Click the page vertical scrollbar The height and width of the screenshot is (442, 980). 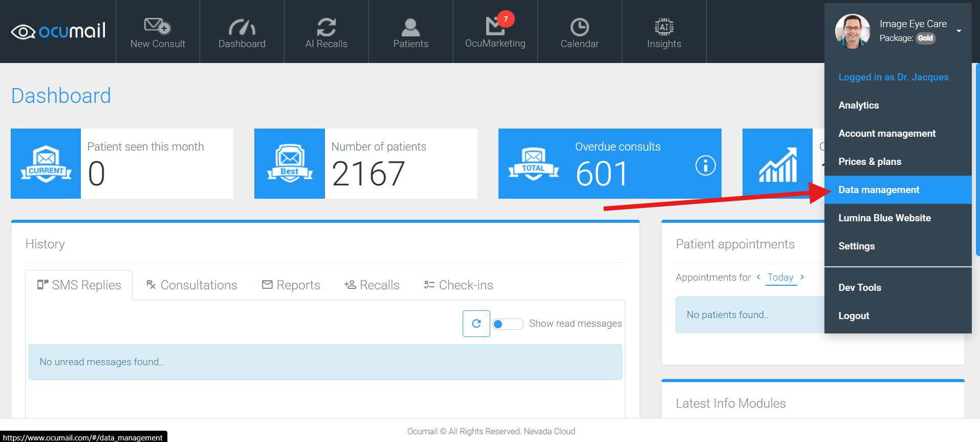[977, 159]
